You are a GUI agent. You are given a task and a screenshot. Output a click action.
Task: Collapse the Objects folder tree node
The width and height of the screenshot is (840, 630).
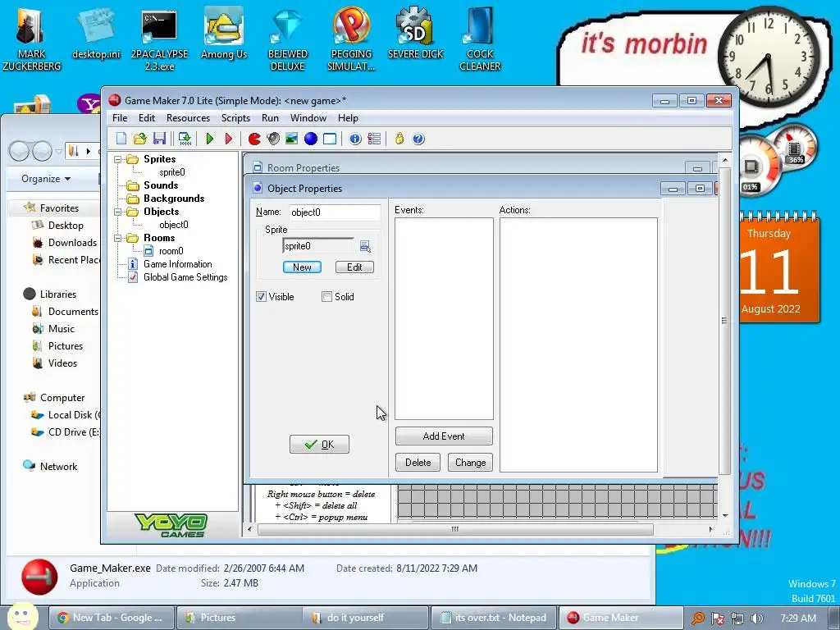118,212
